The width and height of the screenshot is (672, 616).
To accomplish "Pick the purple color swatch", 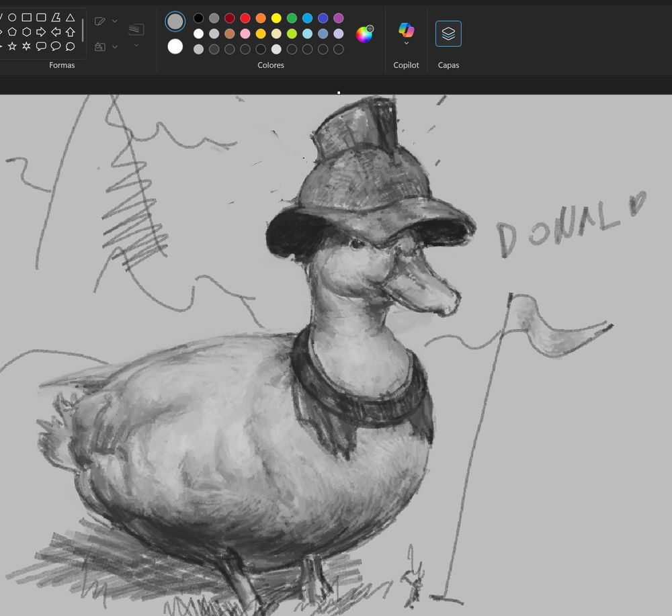I will point(339,18).
